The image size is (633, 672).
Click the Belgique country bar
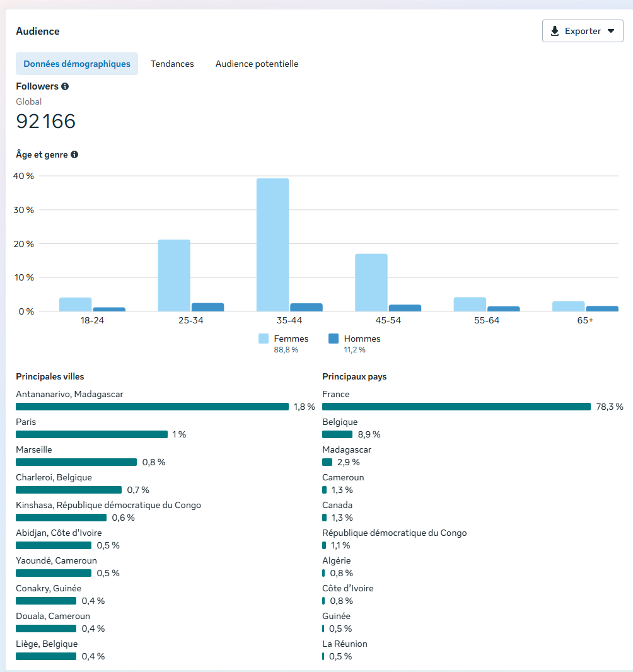pos(337,434)
